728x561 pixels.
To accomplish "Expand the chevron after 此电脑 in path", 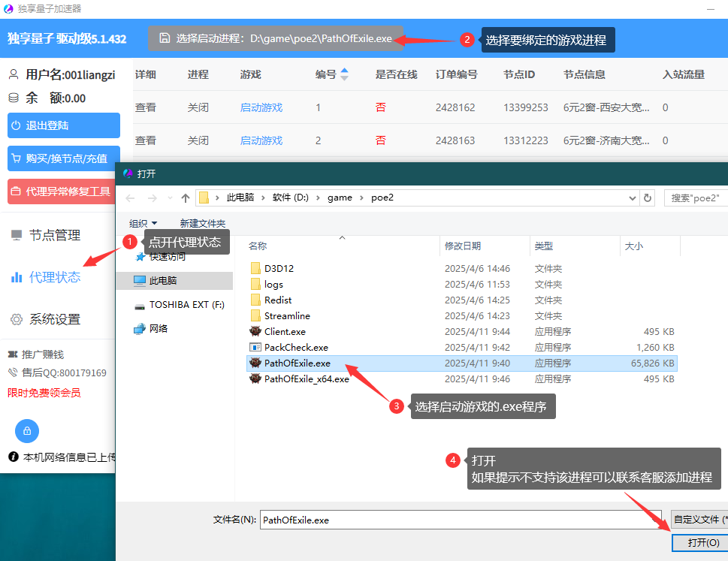I will [263, 198].
